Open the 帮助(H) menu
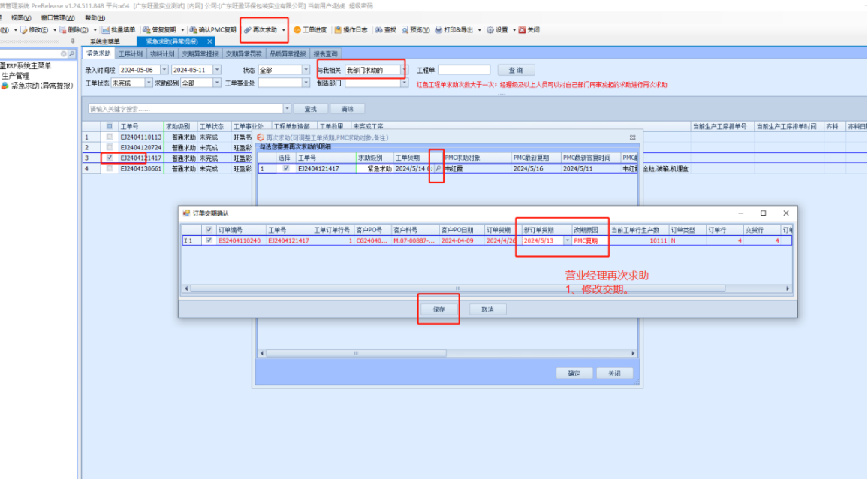This screenshot has width=868, height=480. 95,18
